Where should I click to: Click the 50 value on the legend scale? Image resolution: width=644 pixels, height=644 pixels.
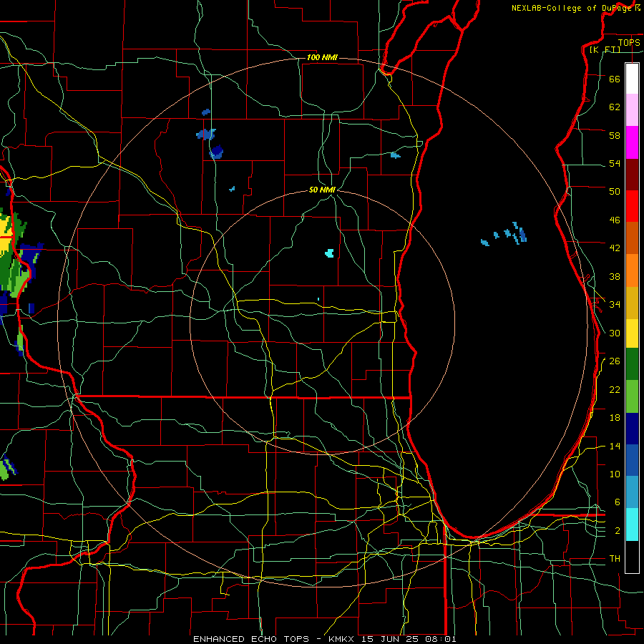(x=615, y=192)
